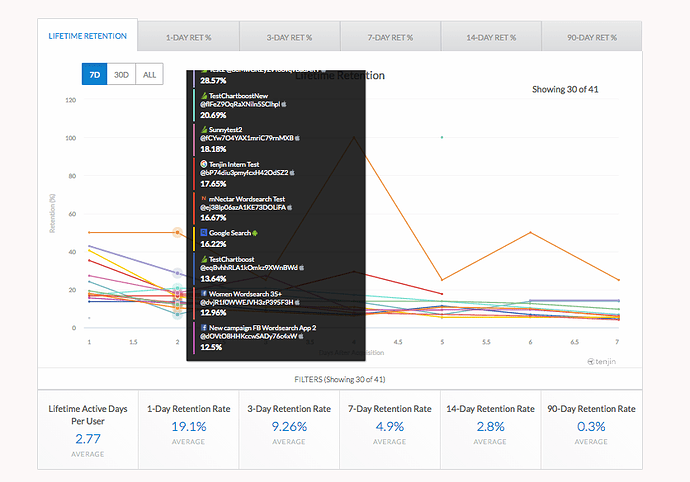
Task: Click the 18.18% value in tooltip
Action: (x=213, y=149)
